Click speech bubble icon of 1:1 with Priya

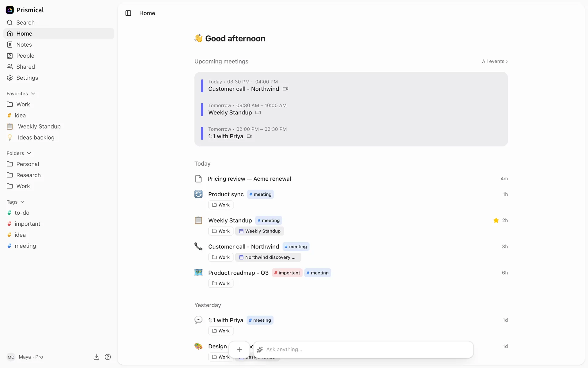point(198,320)
